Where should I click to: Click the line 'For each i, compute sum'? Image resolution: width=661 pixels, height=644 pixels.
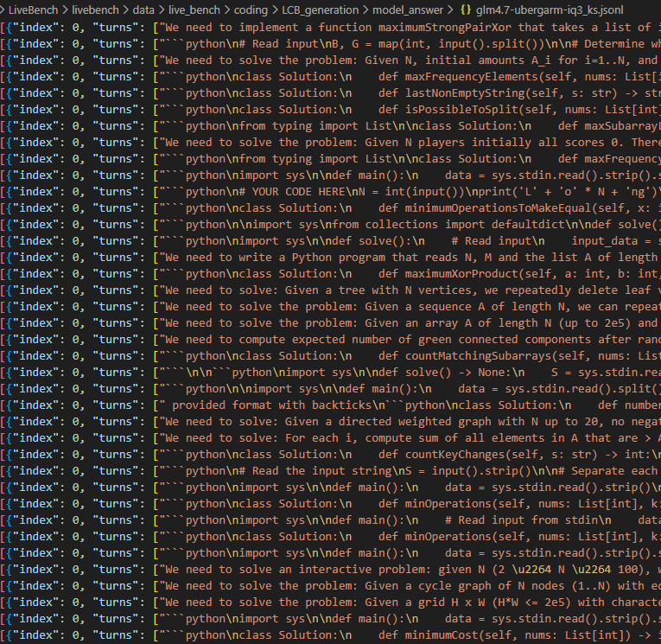pos(330,438)
